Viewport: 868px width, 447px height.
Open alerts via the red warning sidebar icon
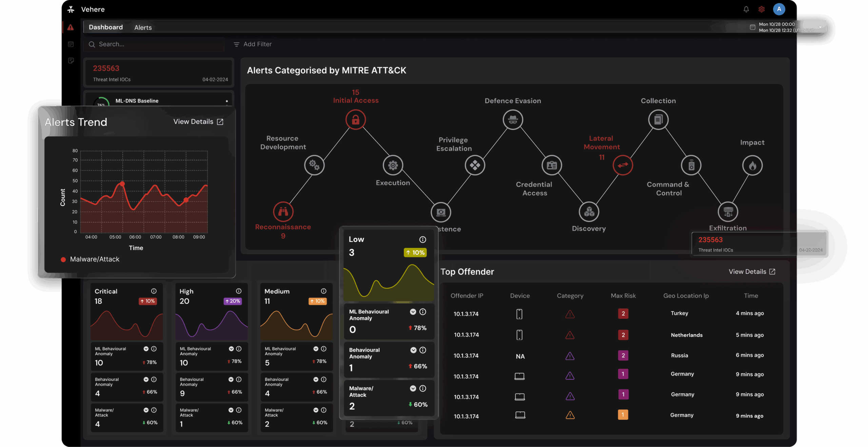(x=71, y=27)
